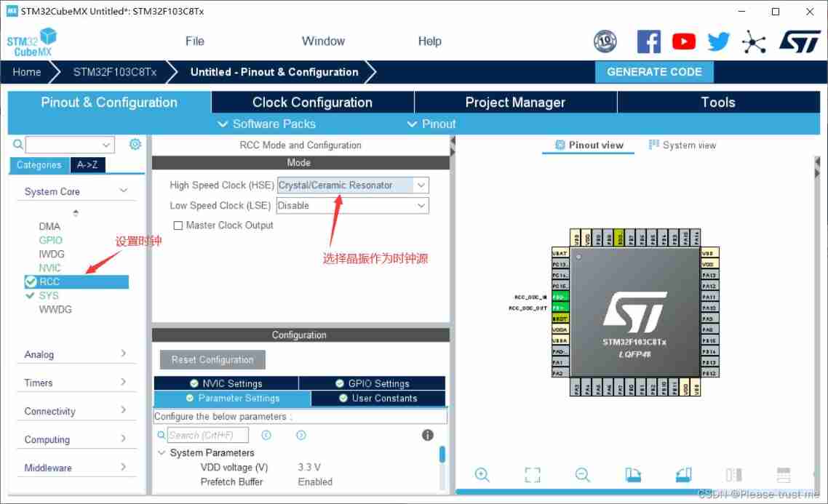The width and height of the screenshot is (828, 504).
Task: Rotate the chip view clockwise icon
Action: 632,474
